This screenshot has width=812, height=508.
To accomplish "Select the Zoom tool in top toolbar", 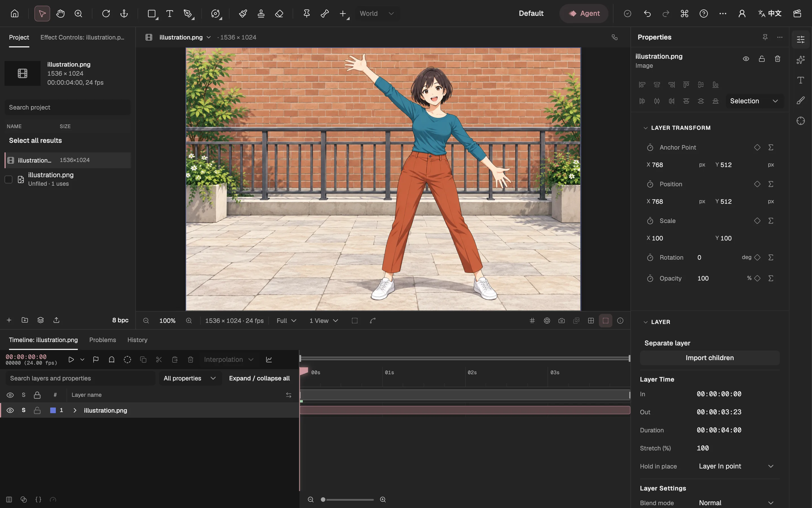I will (x=78, y=14).
